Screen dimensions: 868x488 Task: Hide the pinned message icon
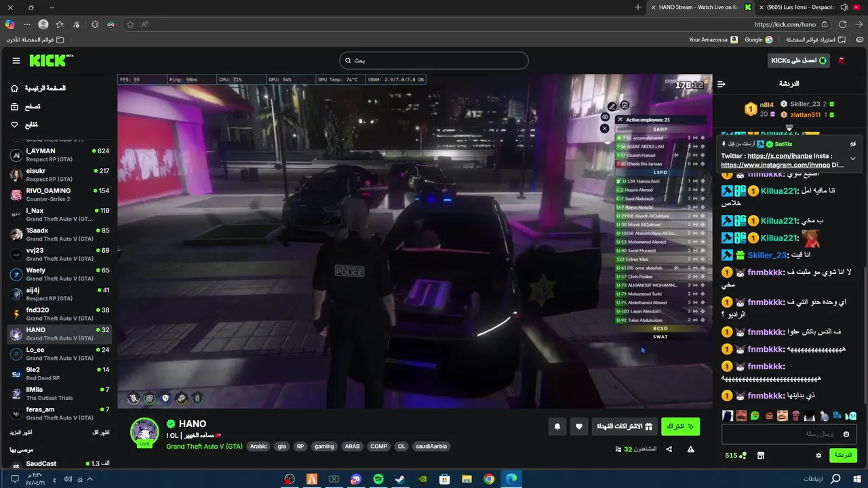pyautogui.click(x=853, y=144)
